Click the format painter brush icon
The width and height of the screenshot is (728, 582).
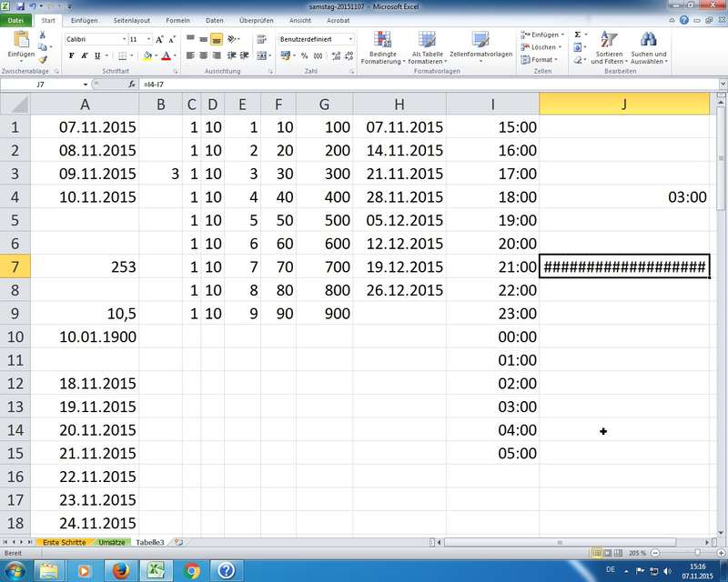coord(43,60)
